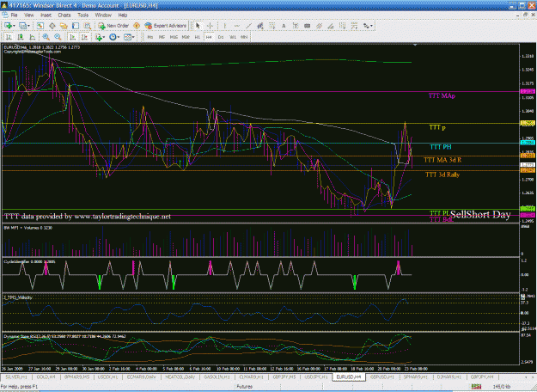Open the indicators list dropdown
The height and width of the screenshot is (392, 537).
coord(100,37)
